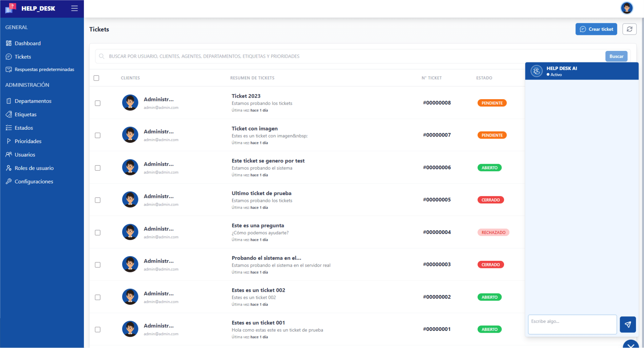Collapse the chat with bottom chevron button
Viewport: 644px width, 348px height.
(631, 344)
